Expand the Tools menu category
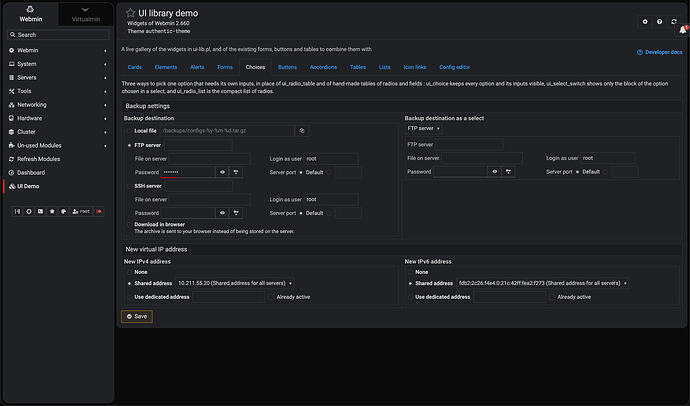 point(58,91)
